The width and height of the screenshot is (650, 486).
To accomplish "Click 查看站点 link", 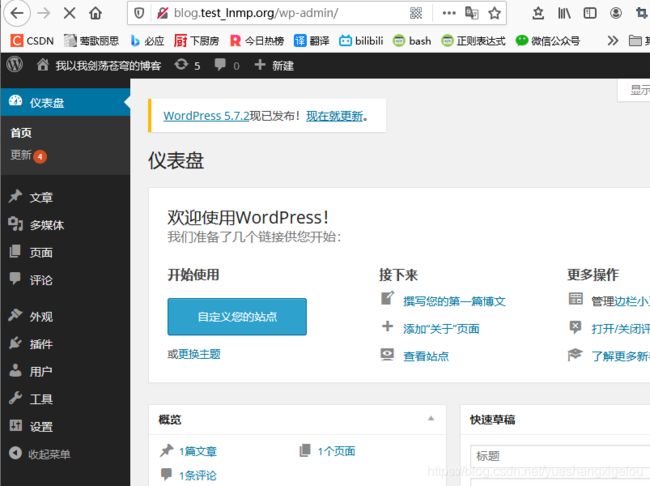I will pos(426,356).
